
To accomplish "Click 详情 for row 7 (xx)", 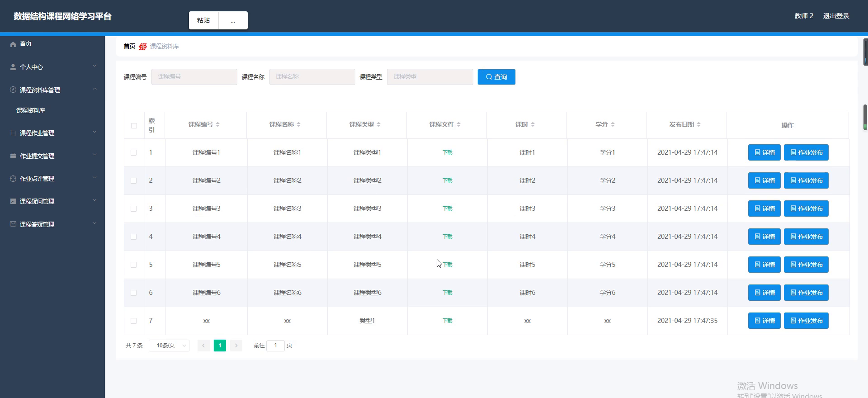I will [x=764, y=321].
